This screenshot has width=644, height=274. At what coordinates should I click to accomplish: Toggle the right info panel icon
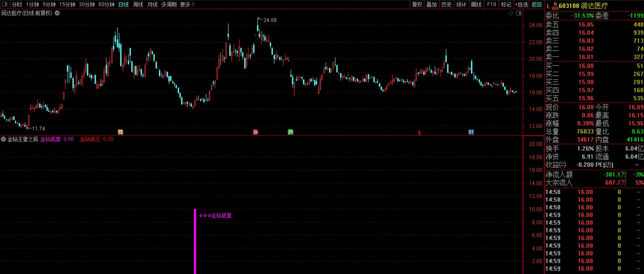point(519,13)
